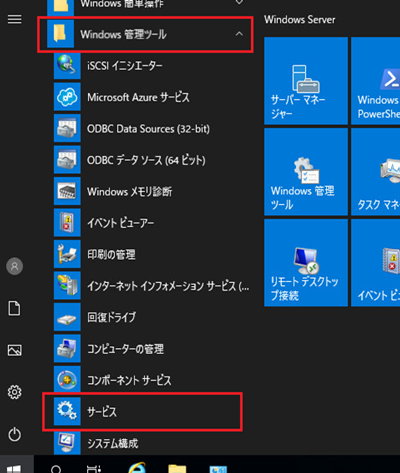
Task: Click the iSCSI イニシエーター icon
Action: pos(67,65)
